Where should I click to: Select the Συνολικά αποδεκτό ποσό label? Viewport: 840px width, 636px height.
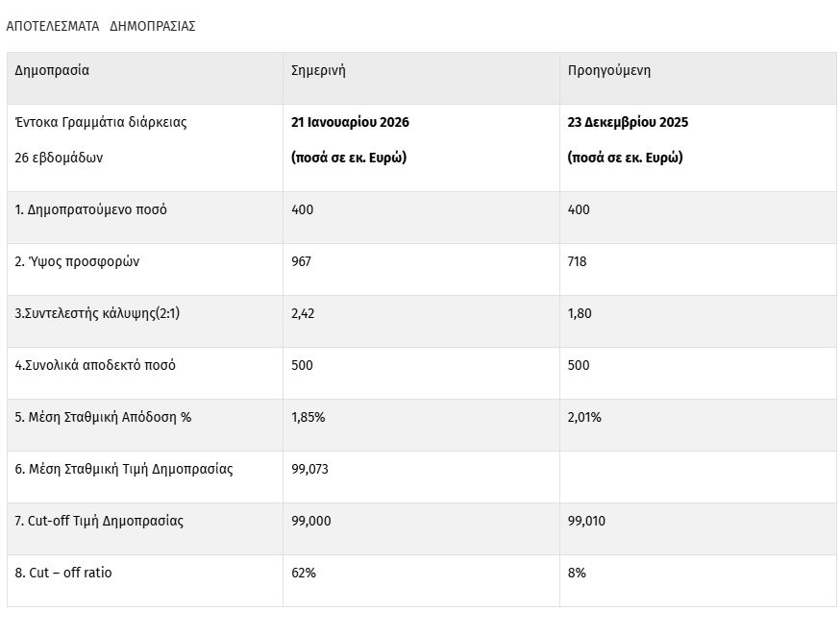pyautogui.click(x=95, y=365)
